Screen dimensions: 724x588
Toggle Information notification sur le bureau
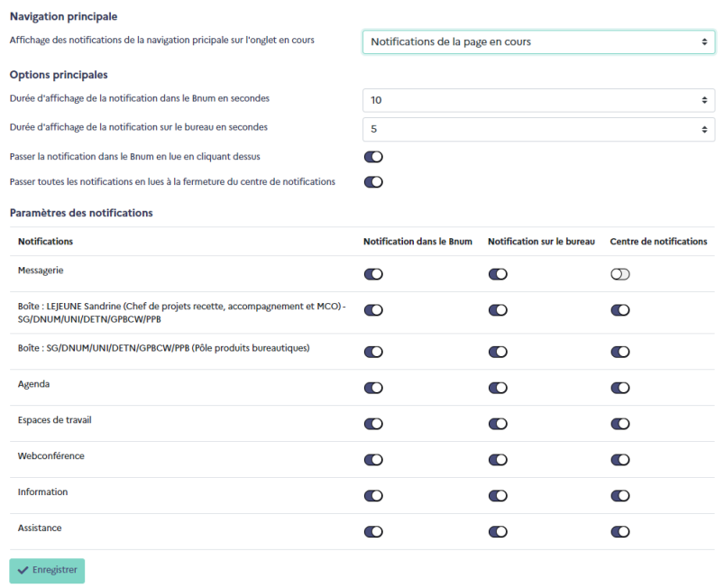499,496
